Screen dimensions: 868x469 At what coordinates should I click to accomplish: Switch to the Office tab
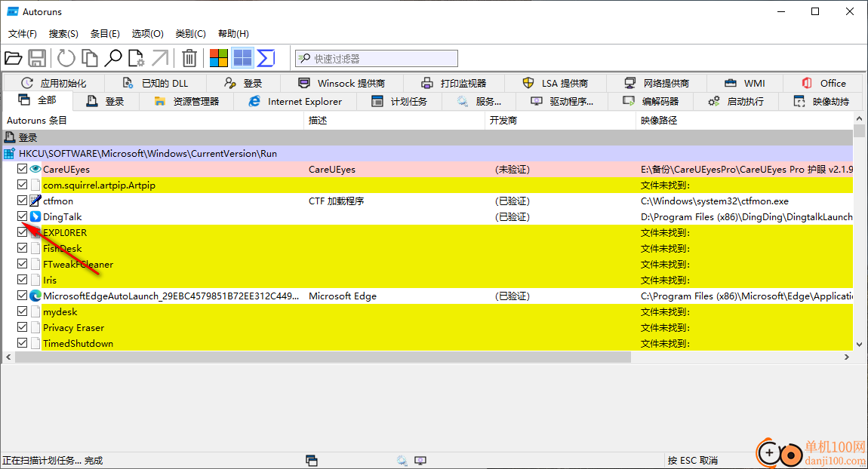point(823,83)
